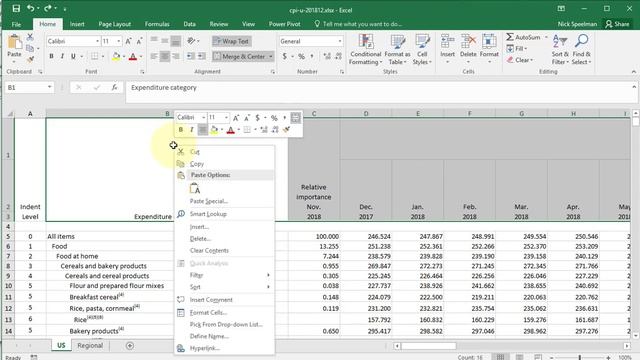
Task: Open the ribbon font name dropdown
Action: [97, 41]
